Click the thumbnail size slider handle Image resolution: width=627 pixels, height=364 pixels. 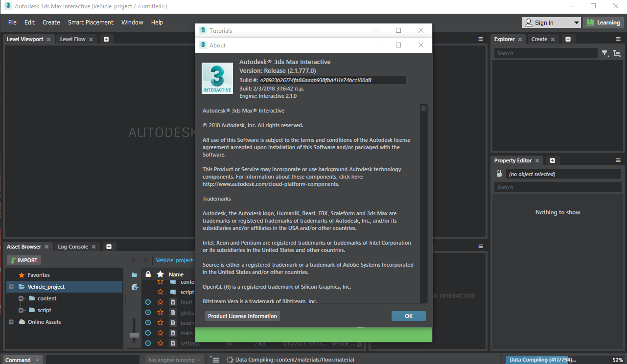pyautogui.click(x=134, y=335)
